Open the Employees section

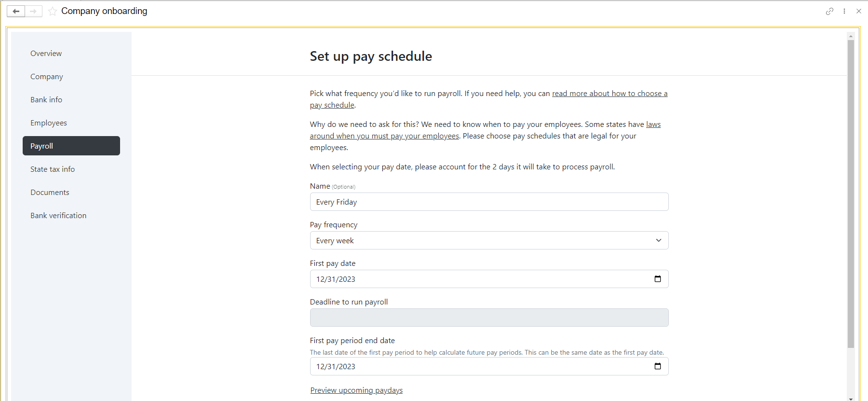click(49, 123)
